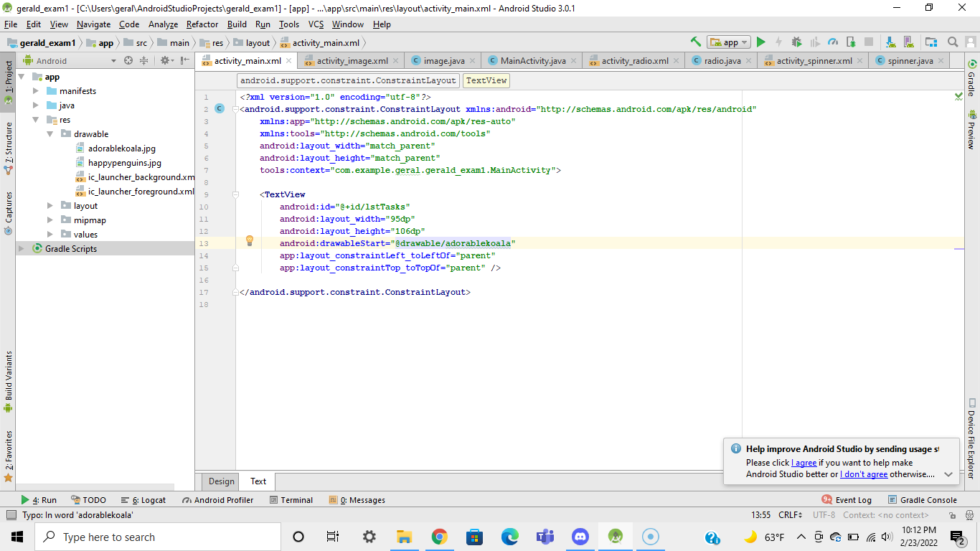Click the user account avatar icon
This screenshot has width=980, height=551.
pyautogui.click(x=970, y=42)
